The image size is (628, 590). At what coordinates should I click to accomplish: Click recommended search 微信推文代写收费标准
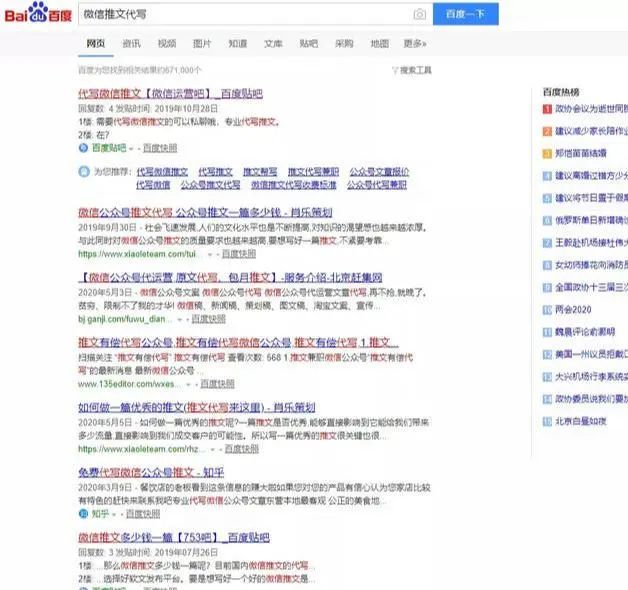tap(294, 185)
